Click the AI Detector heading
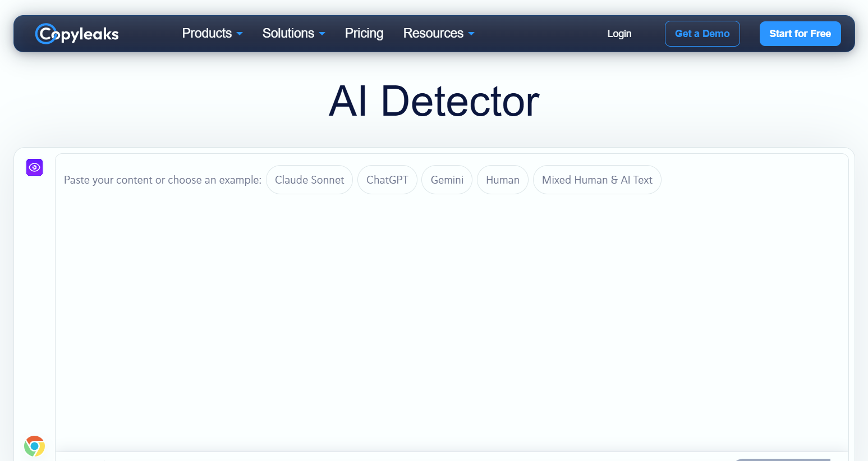The height and width of the screenshot is (461, 868). coord(434,101)
